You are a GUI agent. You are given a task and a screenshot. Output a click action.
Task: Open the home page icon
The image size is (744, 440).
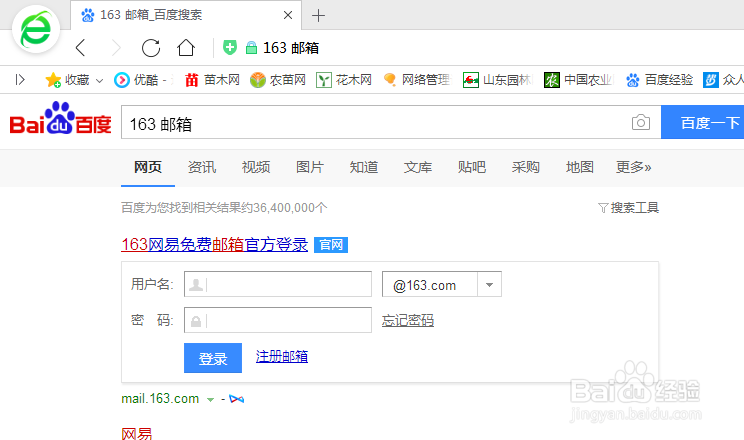186,47
